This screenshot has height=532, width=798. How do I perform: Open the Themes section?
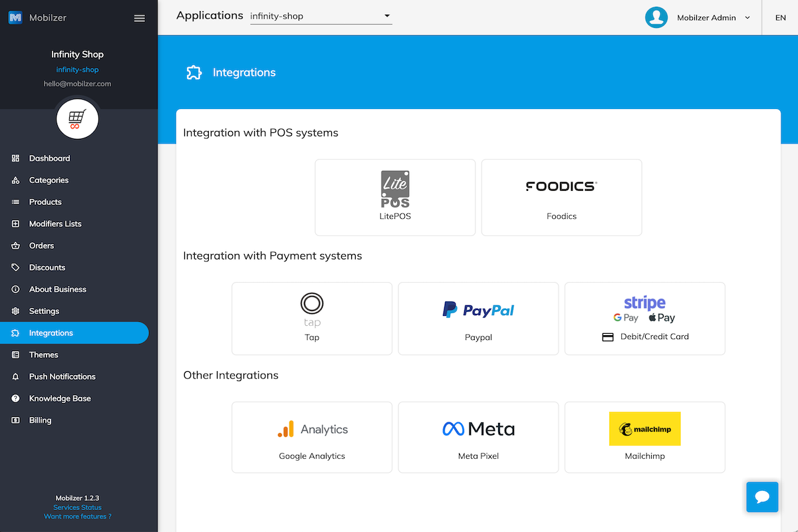(74, 355)
